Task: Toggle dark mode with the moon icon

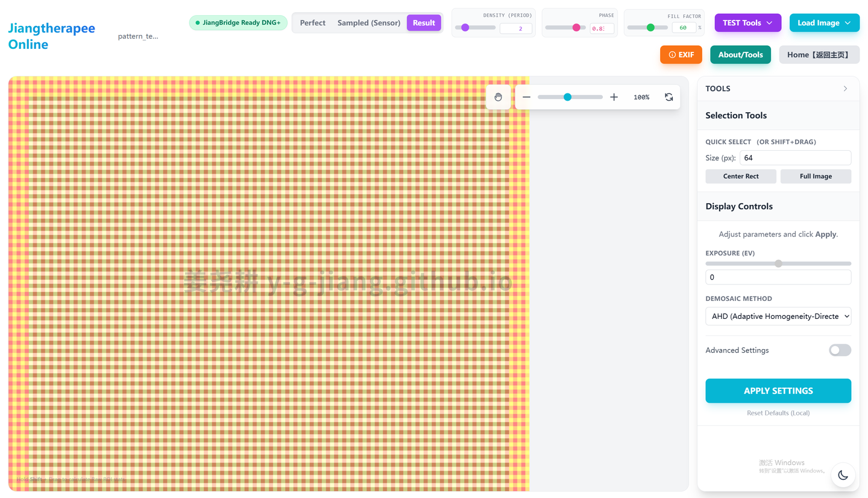Action: (843, 475)
